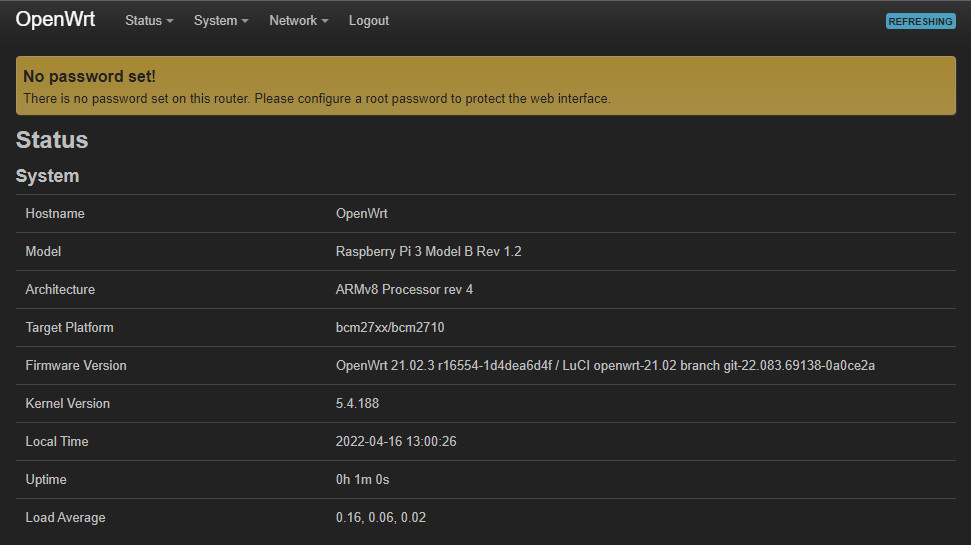971x545 pixels.
Task: Click the Logout link
Action: 369,20
